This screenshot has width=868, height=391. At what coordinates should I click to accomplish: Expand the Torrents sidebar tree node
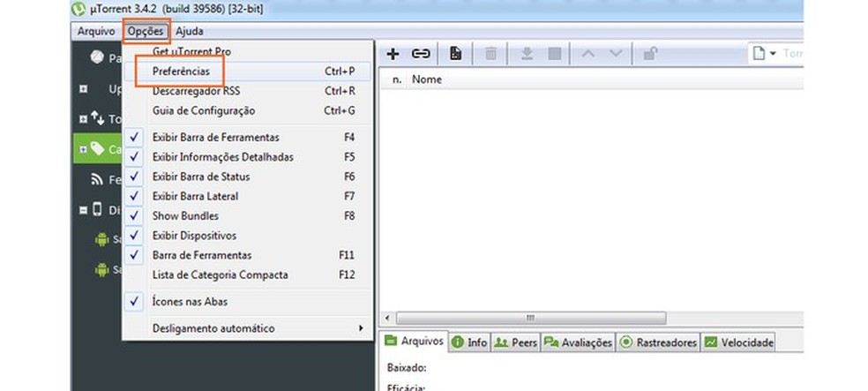click(x=83, y=119)
